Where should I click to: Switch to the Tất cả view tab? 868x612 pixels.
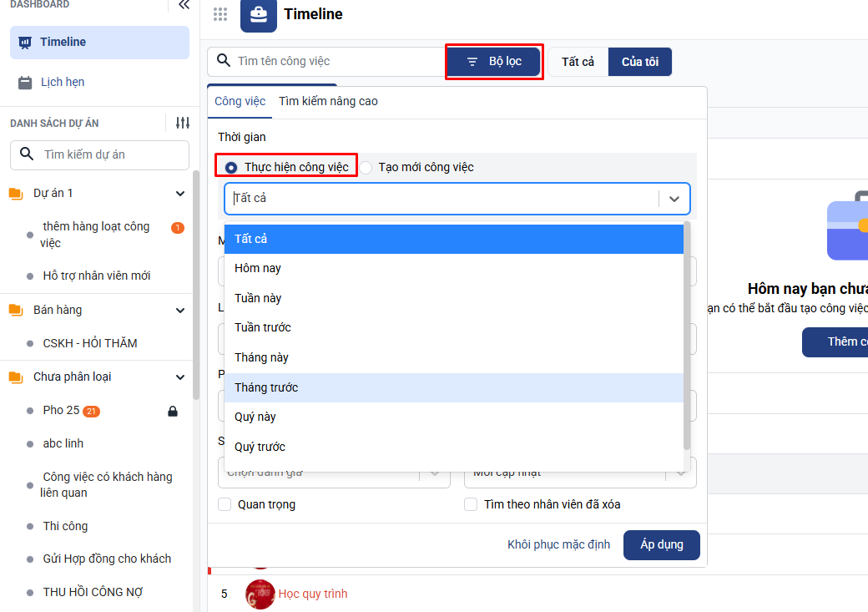pos(578,62)
